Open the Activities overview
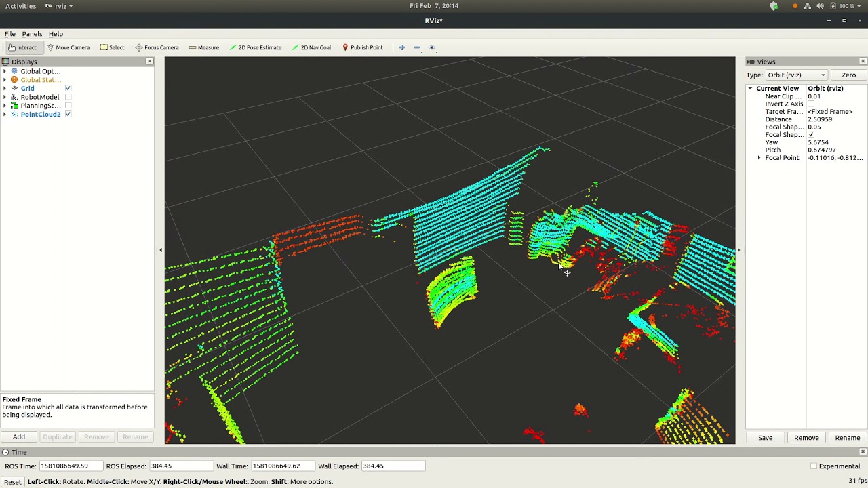The height and width of the screenshot is (488, 868). click(21, 6)
